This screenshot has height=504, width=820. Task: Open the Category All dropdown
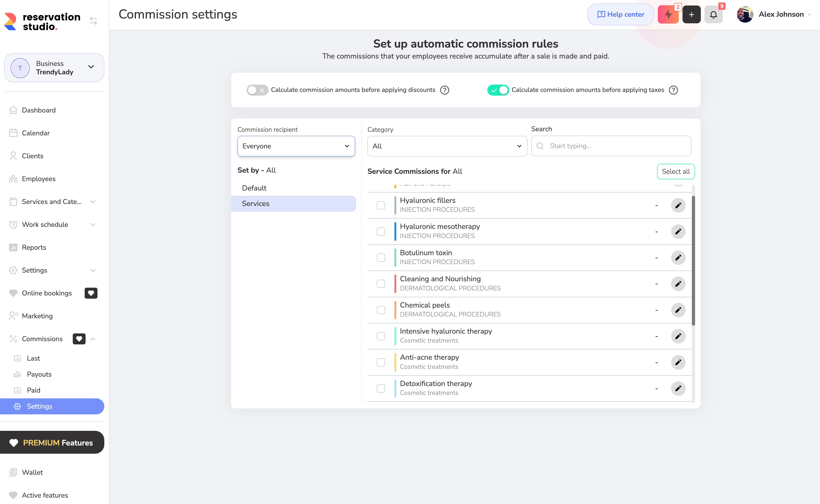(447, 146)
